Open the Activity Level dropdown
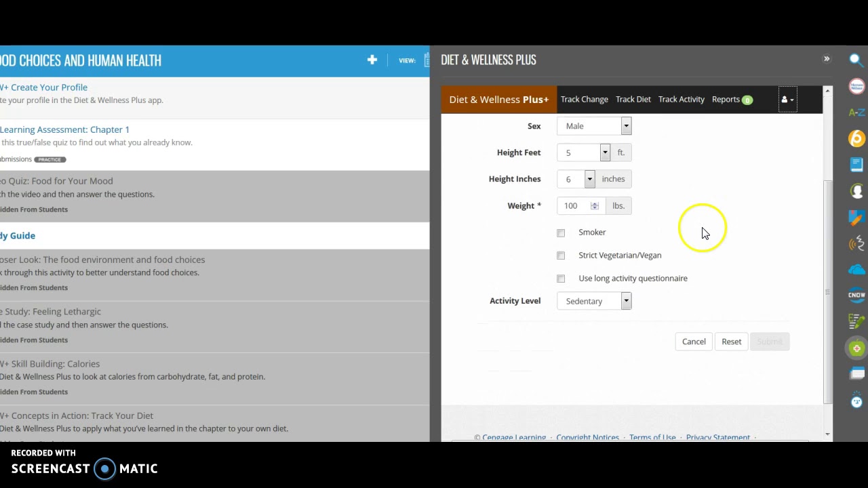868x488 pixels. pyautogui.click(x=594, y=301)
